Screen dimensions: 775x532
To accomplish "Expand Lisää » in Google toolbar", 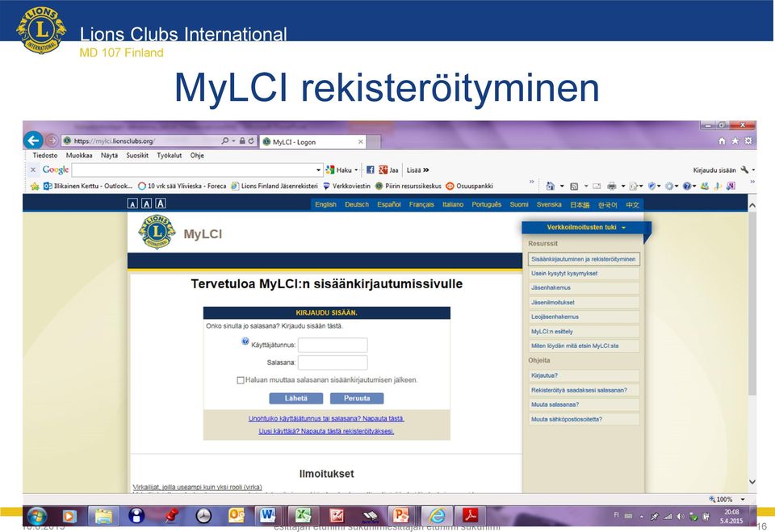I will click(417, 170).
